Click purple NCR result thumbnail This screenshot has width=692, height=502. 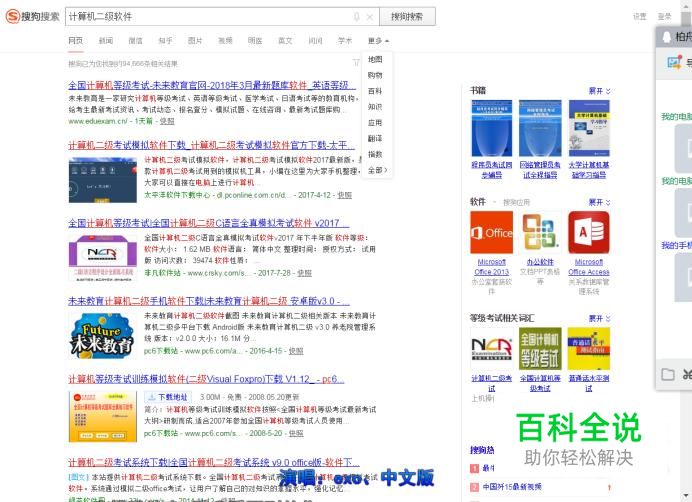[102, 258]
